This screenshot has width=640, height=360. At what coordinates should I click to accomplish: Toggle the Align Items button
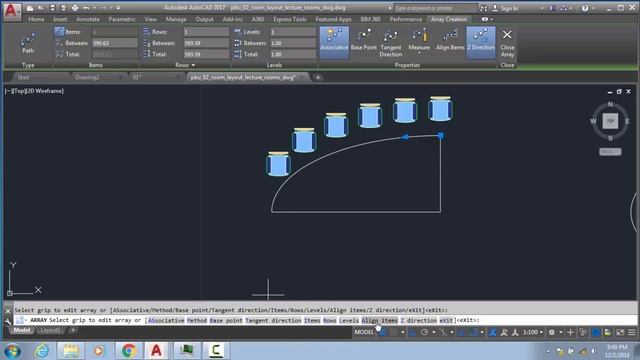click(450, 41)
